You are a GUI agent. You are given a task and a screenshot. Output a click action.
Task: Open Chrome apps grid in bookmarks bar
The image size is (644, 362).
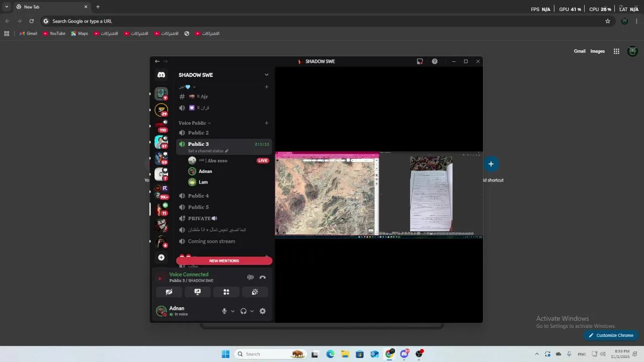coord(7,34)
